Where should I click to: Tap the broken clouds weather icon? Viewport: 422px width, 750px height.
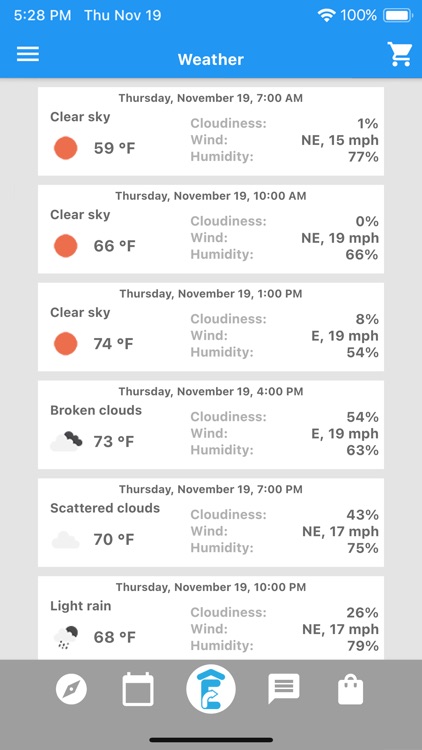(66, 441)
